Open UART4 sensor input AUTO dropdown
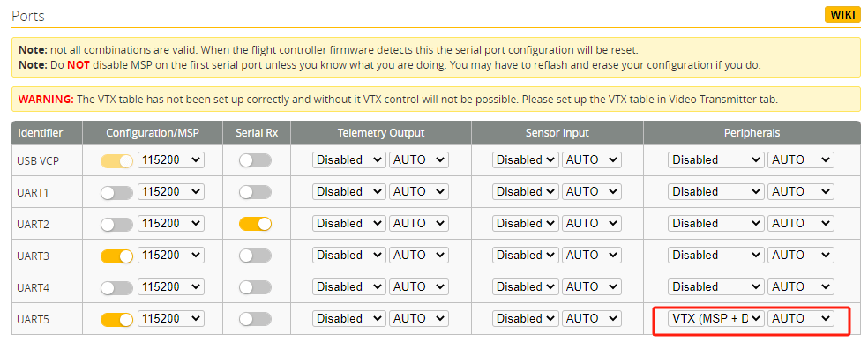This screenshot has width=868, height=356. (592, 287)
